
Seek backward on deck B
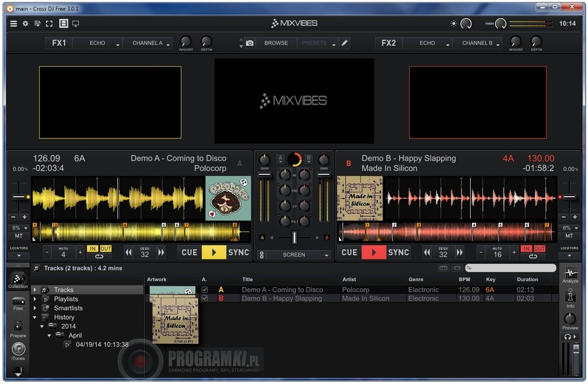click(427, 253)
